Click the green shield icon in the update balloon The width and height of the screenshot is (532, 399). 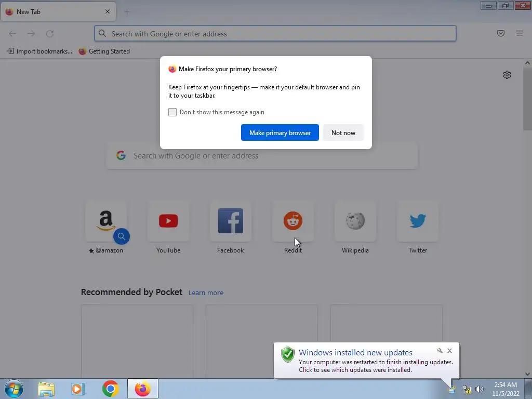point(288,354)
